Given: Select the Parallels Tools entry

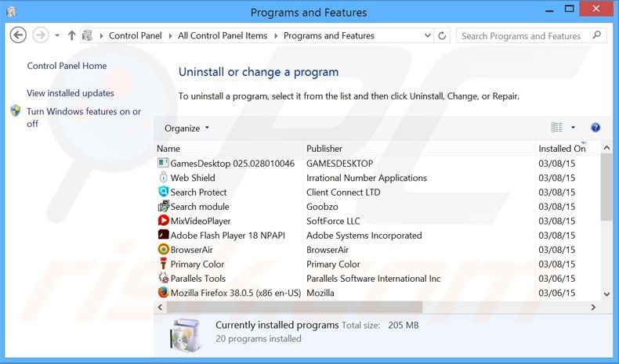Looking at the screenshot, I should pos(197,279).
